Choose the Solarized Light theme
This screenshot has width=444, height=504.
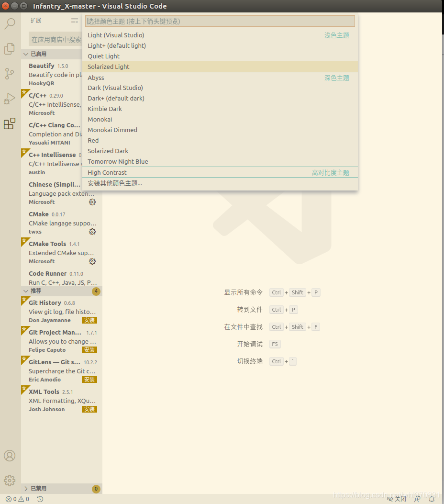pyautogui.click(x=220, y=67)
